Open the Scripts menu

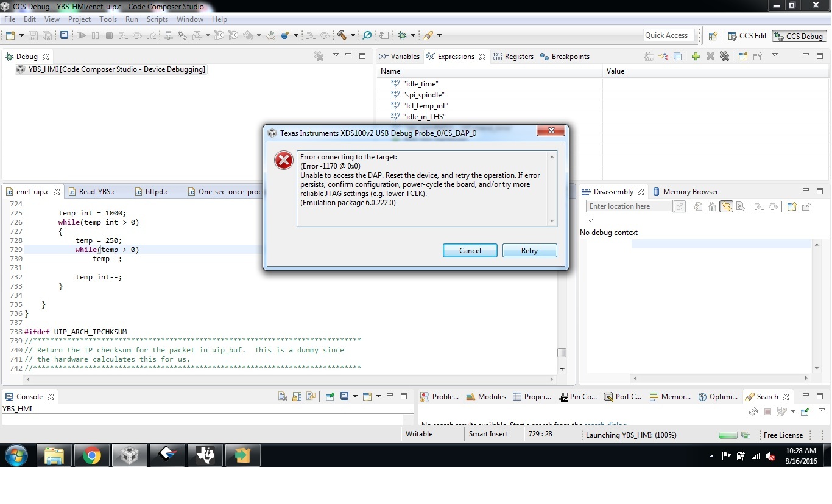click(x=157, y=19)
